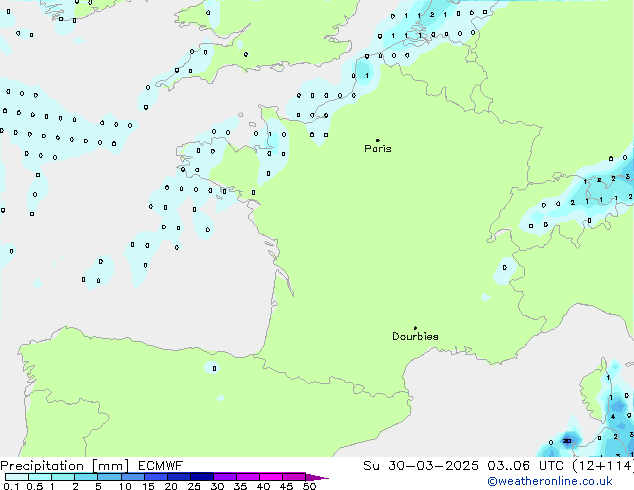Click the legend scale label '40'
The height and width of the screenshot is (490, 634).
(263, 486)
